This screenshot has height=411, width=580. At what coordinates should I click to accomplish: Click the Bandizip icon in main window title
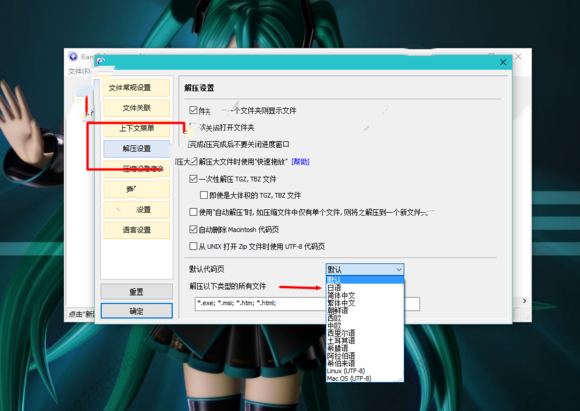point(73,56)
